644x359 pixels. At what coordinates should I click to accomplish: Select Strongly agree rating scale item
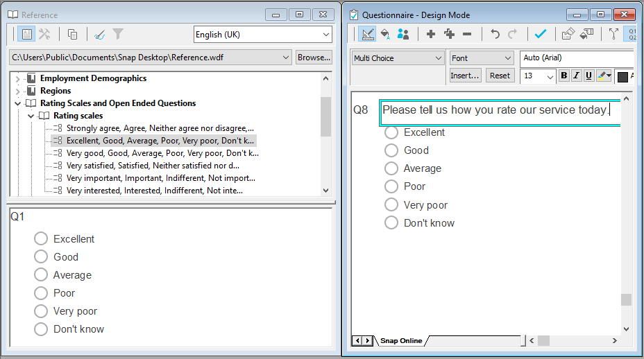coord(160,128)
